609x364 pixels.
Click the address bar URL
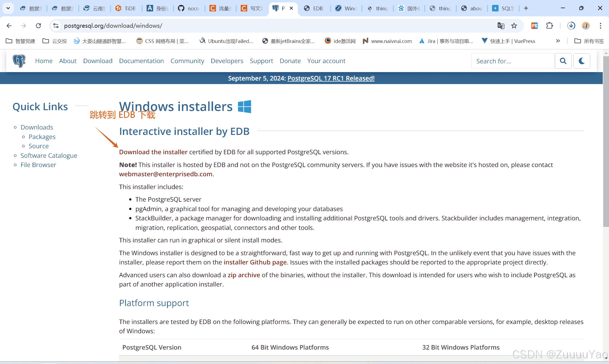pos(113,26)
